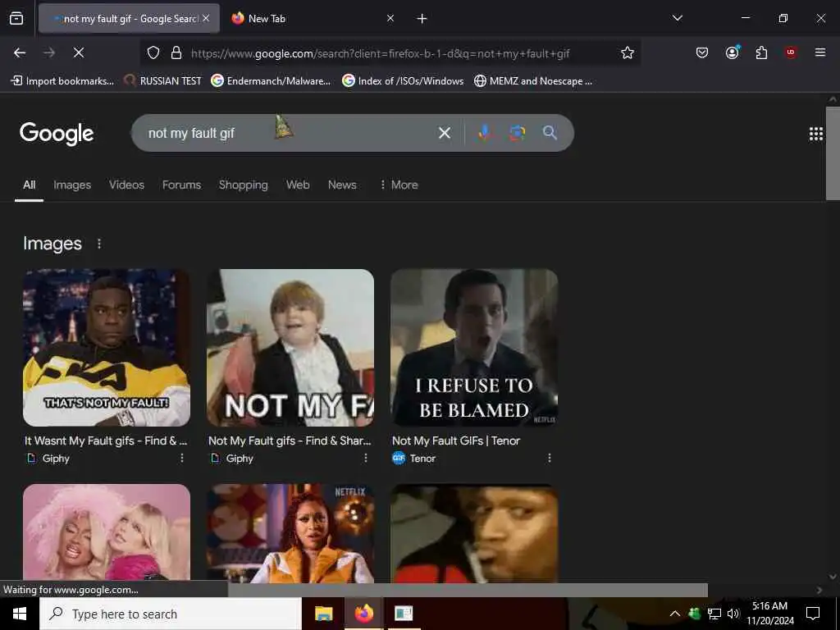Switch to Shopping results

[243, 185]
